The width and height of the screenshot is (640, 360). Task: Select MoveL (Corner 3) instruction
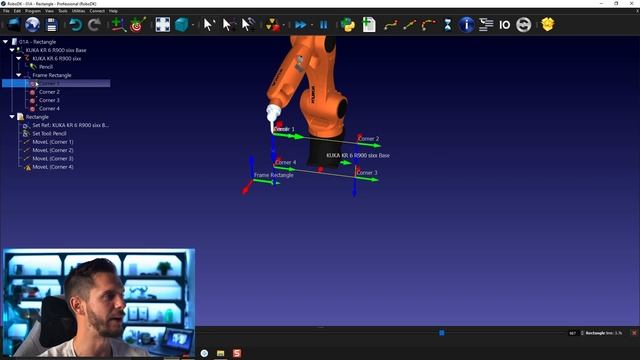point(53,158)
